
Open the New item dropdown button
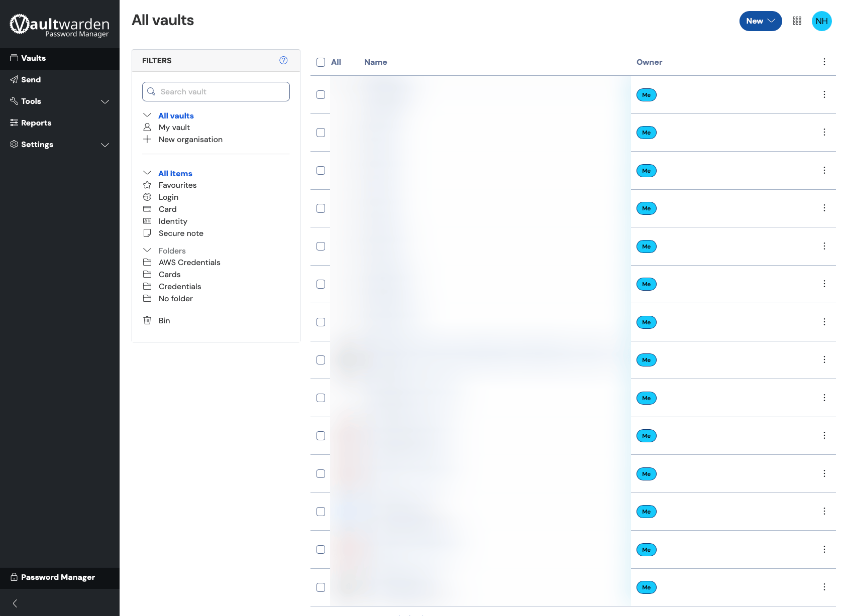760,21
